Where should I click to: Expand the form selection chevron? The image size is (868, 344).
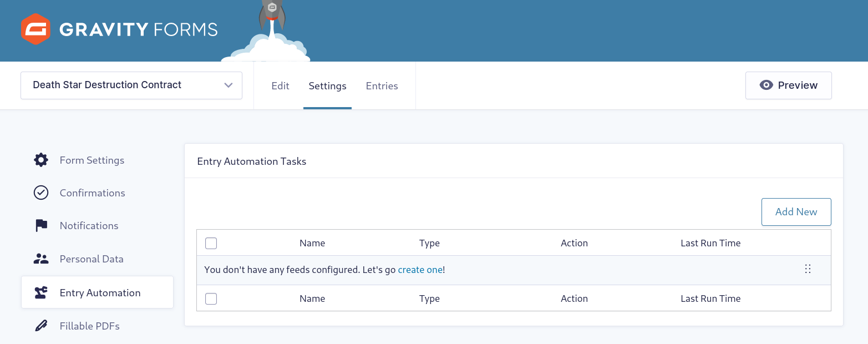coord(228,85)
